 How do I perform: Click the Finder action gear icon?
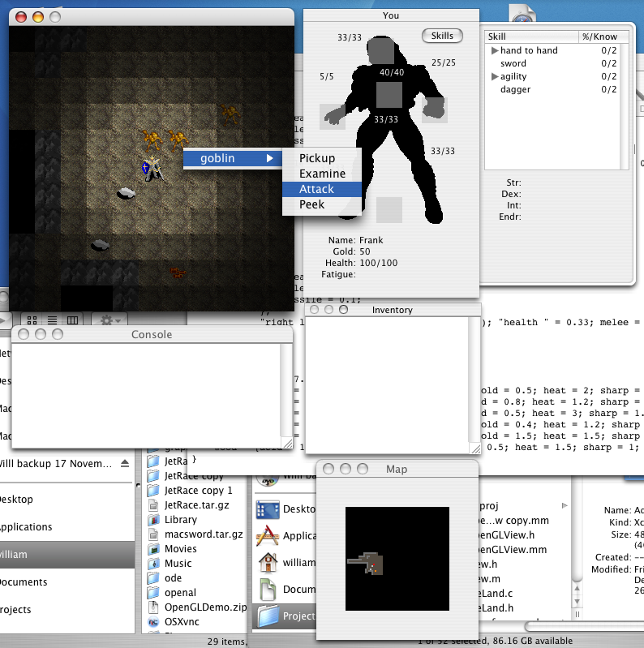coord(107,320)
